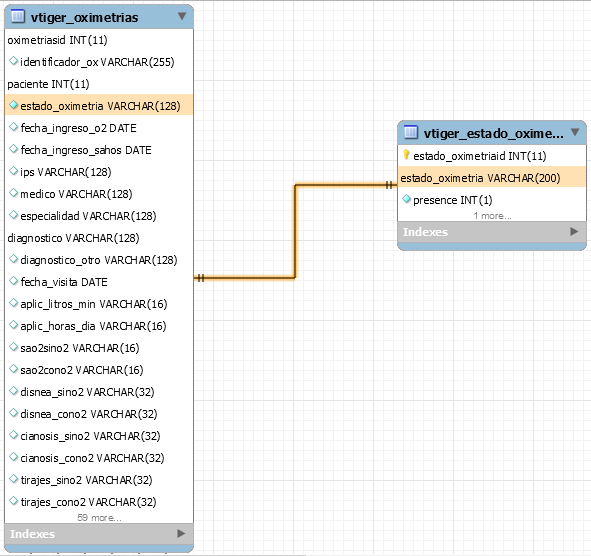Select the paciente INT(11) column row
This screenshot has width=591, height=556.
coord(99,84)
